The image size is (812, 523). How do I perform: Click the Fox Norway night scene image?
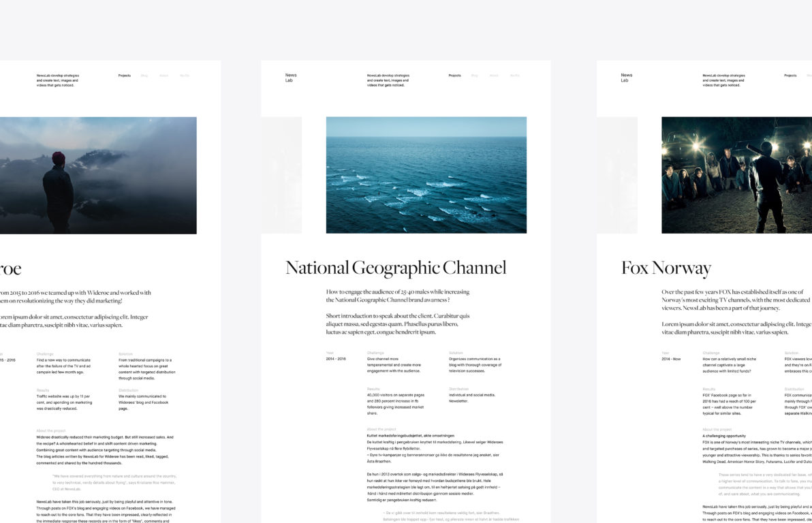(737, 175)
